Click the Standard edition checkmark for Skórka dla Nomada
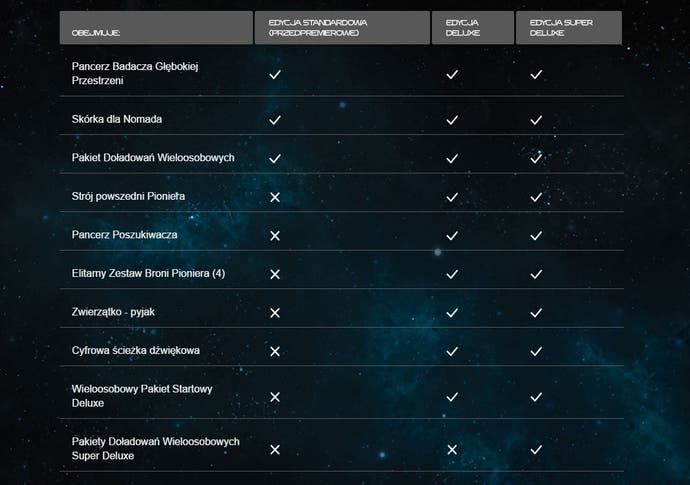This screenshot has height=485, width=690. tap(275, 120)
